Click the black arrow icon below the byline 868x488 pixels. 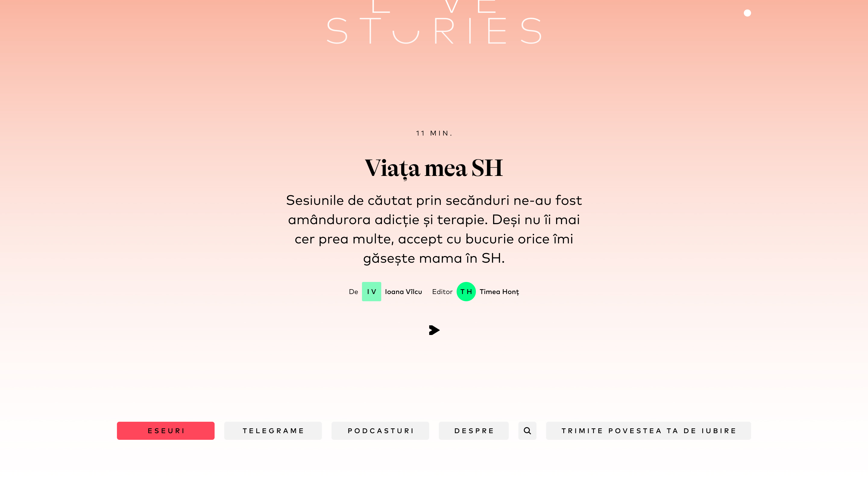pos(434,330)
